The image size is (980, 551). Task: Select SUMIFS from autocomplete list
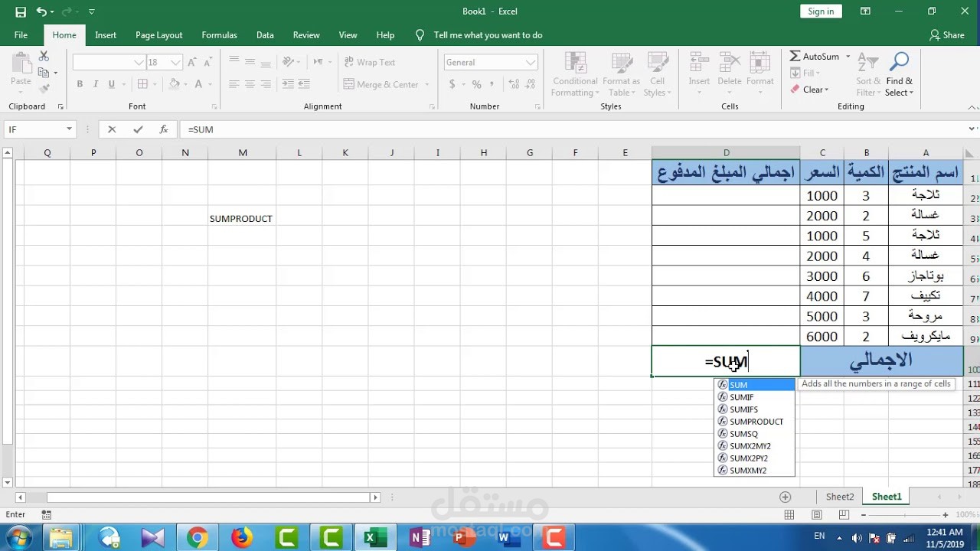click(755, 409)
